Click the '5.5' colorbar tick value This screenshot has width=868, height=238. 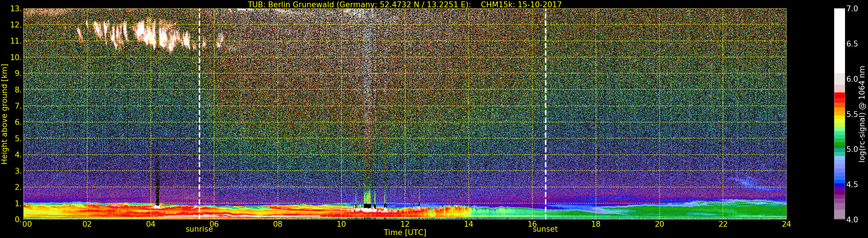click(852, 114)
